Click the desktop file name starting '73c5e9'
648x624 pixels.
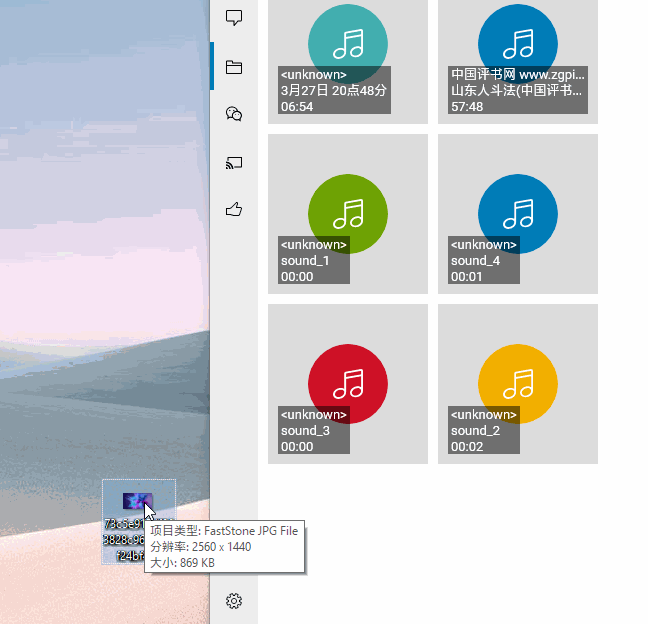(124, 540)
